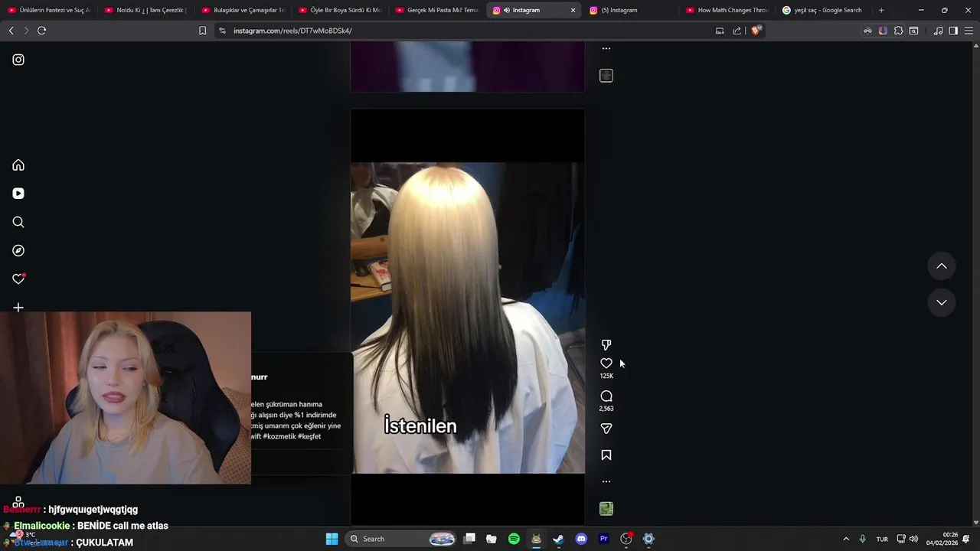
Task: Open the reel comments bubble
Action: (606, 396)
